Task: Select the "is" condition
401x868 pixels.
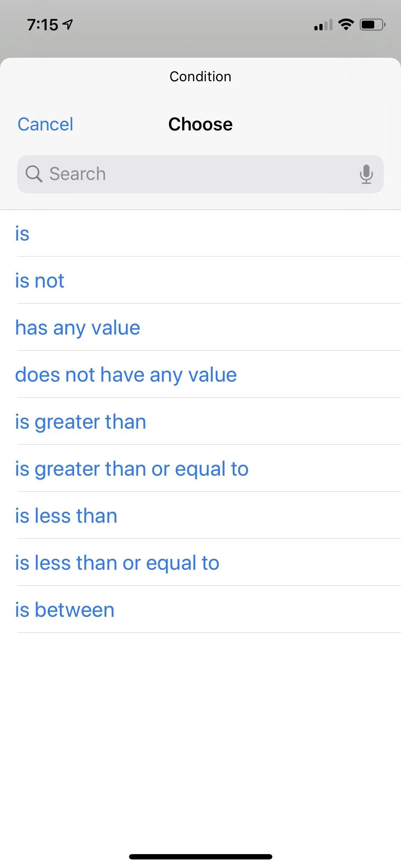Action: [x=200, y=233]
